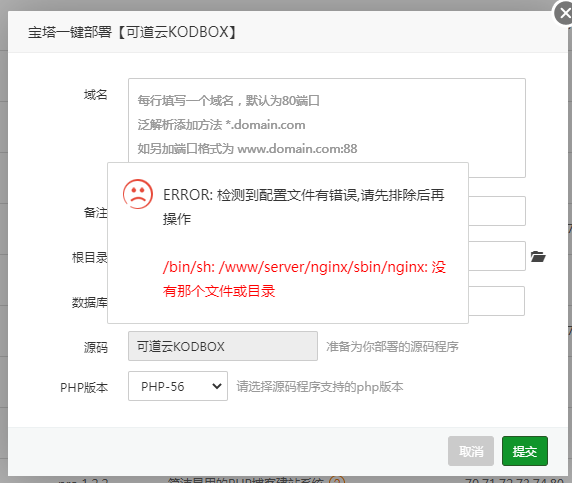Click the 准备为你部署的源码程序 hint text
572x483 pixels.
(x=393, y=346)
